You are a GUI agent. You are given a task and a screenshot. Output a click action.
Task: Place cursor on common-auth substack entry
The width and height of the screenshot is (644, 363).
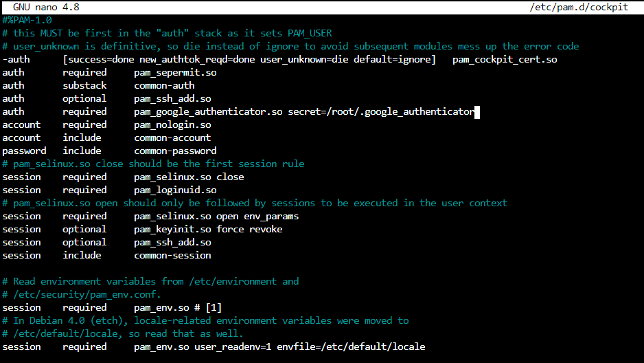pyautogui.click(x=164, y=85)
